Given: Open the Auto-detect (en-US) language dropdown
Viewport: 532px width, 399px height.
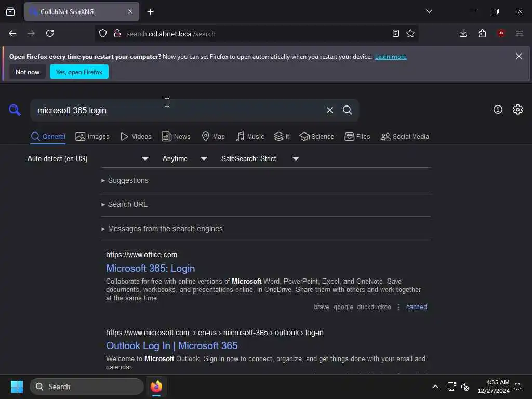Looking at the screenshot, I should [88, 158].
